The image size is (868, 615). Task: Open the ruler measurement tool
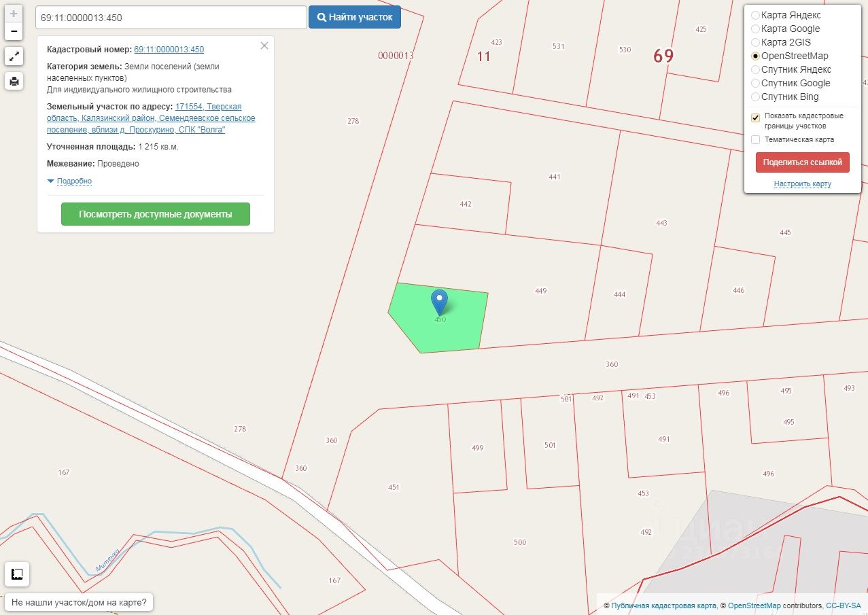(x=17, y=575)
